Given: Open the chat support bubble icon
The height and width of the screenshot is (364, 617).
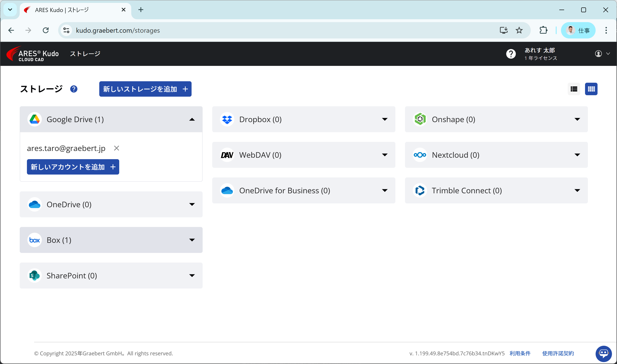Looking at the screenshot, I should [603, 353].
